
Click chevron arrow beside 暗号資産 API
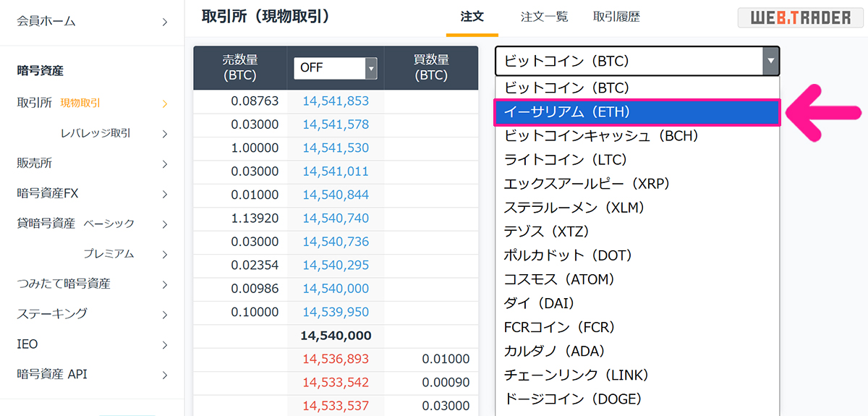tap(165, 375)
